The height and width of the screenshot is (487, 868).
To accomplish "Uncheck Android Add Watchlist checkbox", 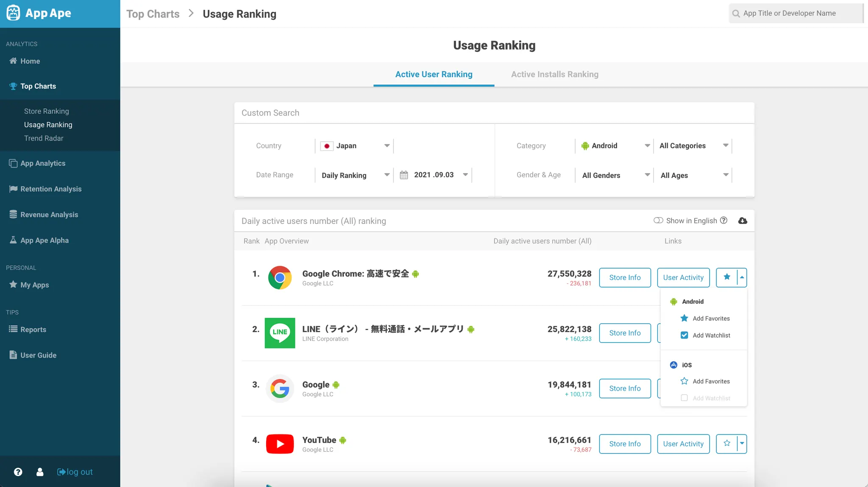I will [x=684, y=335].
